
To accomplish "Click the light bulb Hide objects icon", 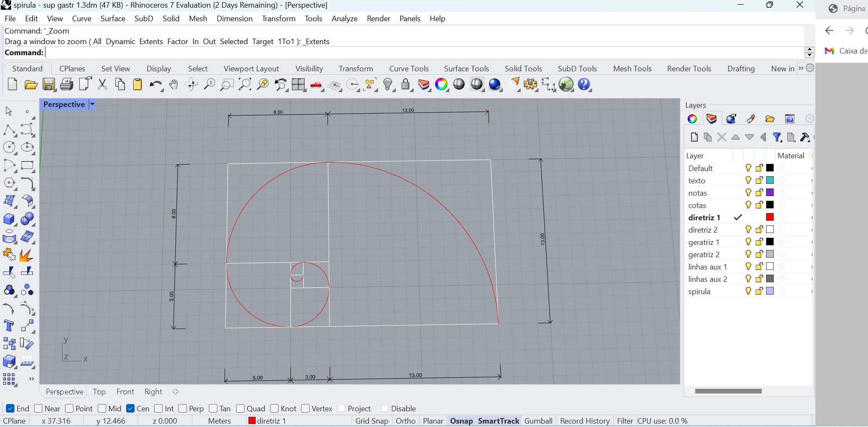I will (388, 84).
